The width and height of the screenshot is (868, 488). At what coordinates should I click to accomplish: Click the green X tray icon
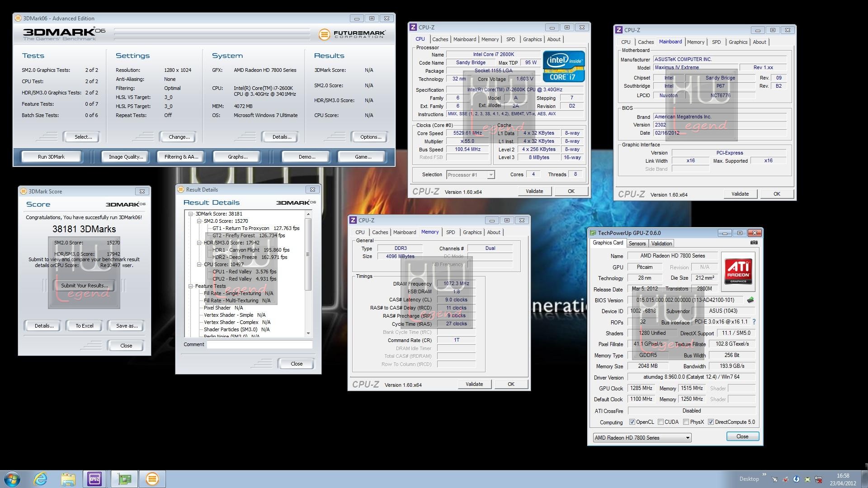coord(807,479)
